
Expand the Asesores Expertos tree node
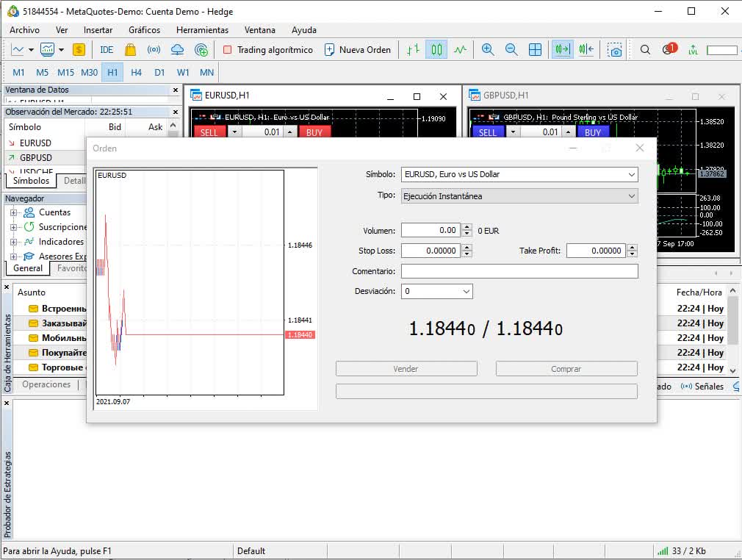[13, 256]
